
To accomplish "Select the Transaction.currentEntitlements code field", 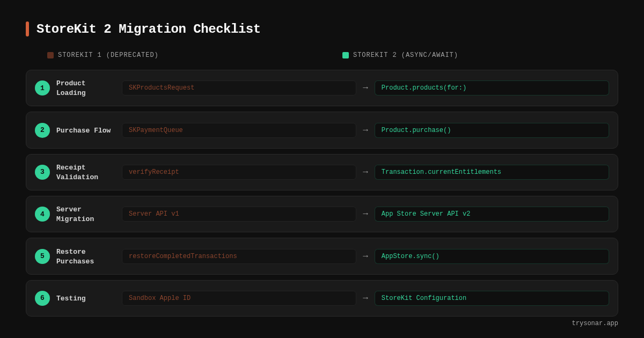I will pos(492,172).
